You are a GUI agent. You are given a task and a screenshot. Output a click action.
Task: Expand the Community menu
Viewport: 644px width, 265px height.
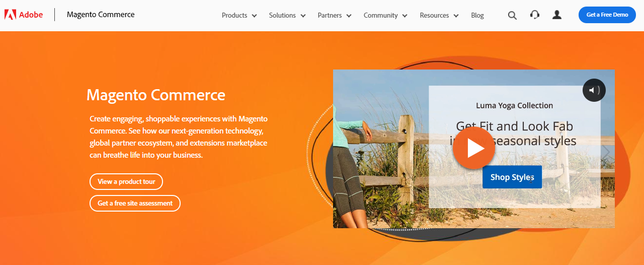pos(385,15)
